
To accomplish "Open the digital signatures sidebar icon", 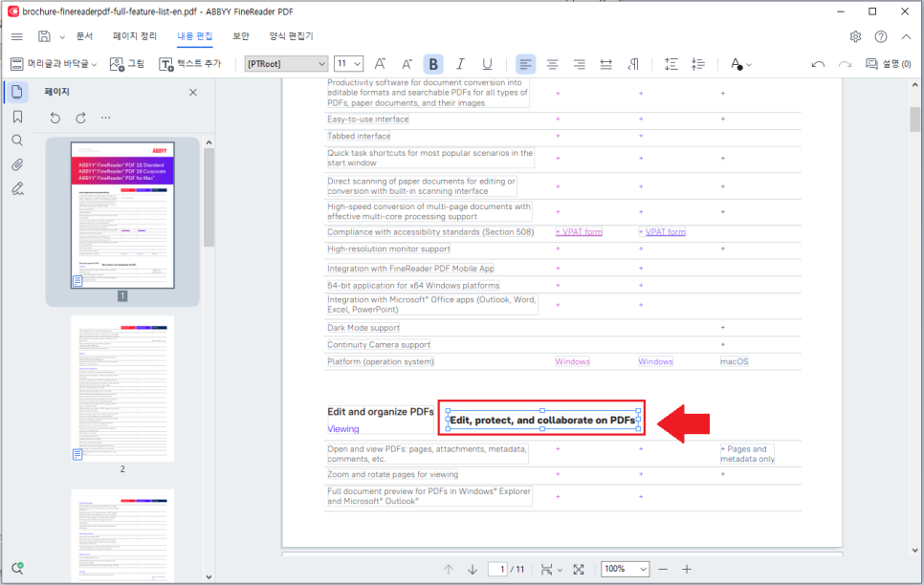I will coord(17,188).
